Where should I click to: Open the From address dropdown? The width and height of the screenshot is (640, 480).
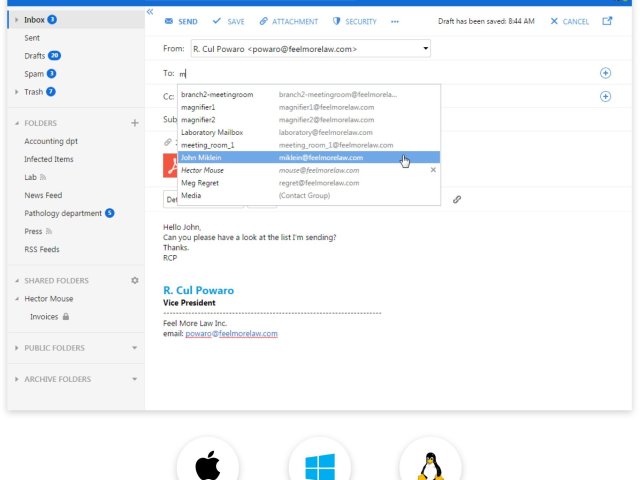(x=425, y=49)
